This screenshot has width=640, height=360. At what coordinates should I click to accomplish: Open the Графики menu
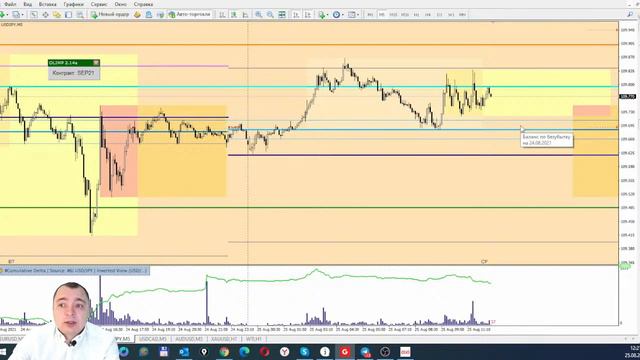[x=73, y=4]
